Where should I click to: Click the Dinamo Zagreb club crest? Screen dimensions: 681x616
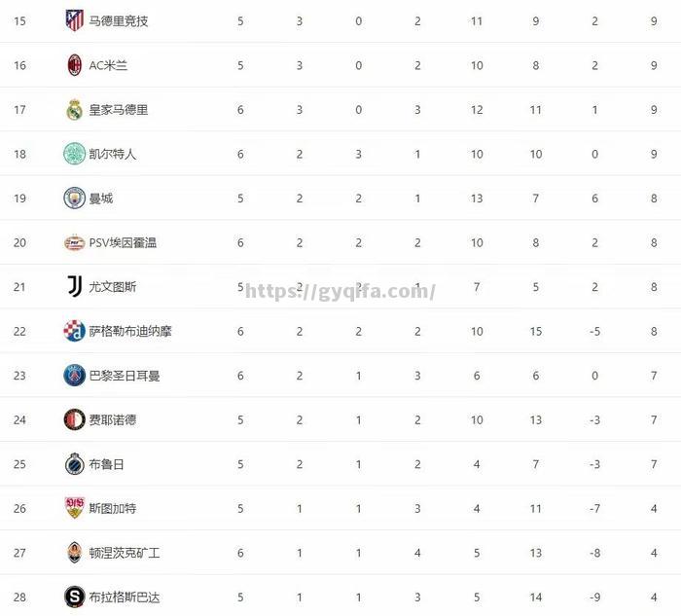74,331
